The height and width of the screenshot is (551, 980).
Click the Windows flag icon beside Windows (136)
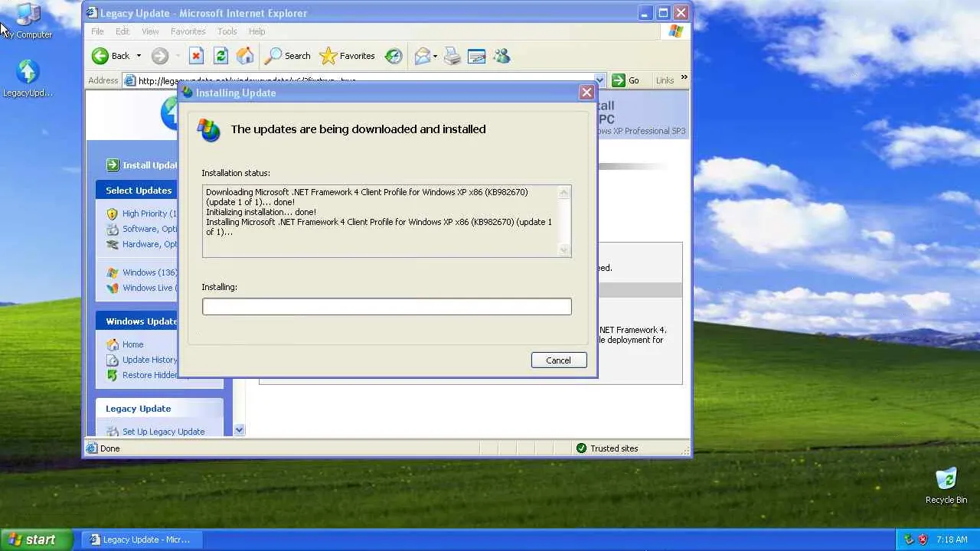(x=113, y=272)
